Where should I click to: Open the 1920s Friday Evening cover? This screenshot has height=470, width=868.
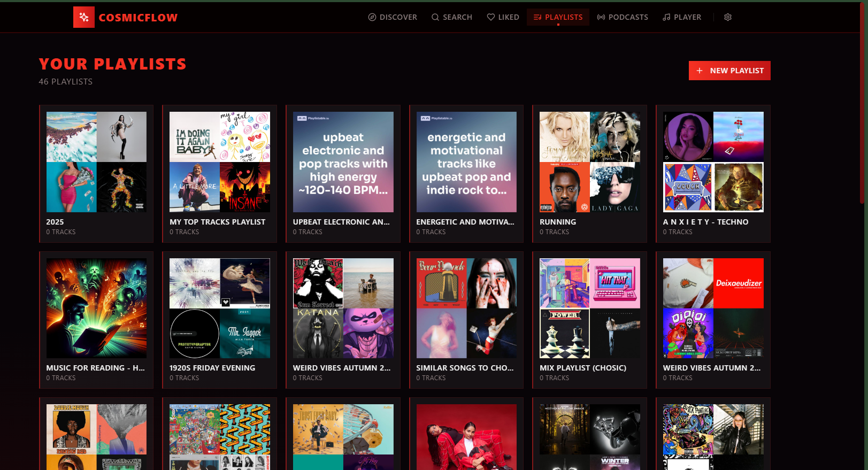pos(220,308)
